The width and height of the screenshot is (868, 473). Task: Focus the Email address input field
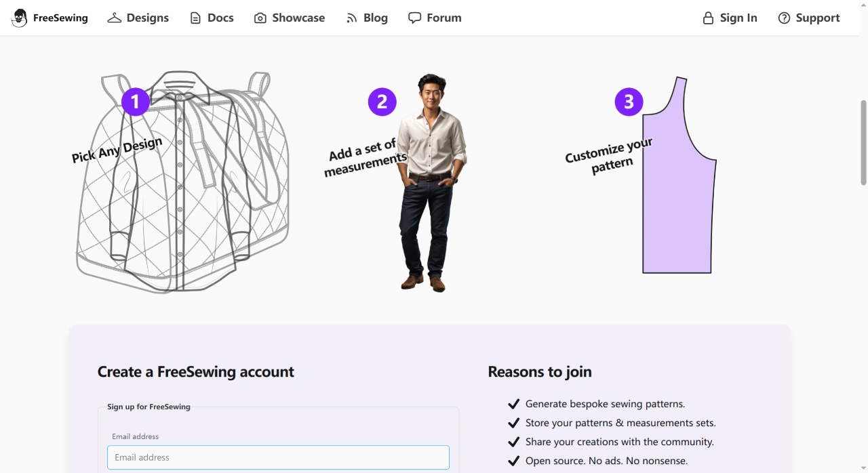pyautogui.click(x=278, y=457)
